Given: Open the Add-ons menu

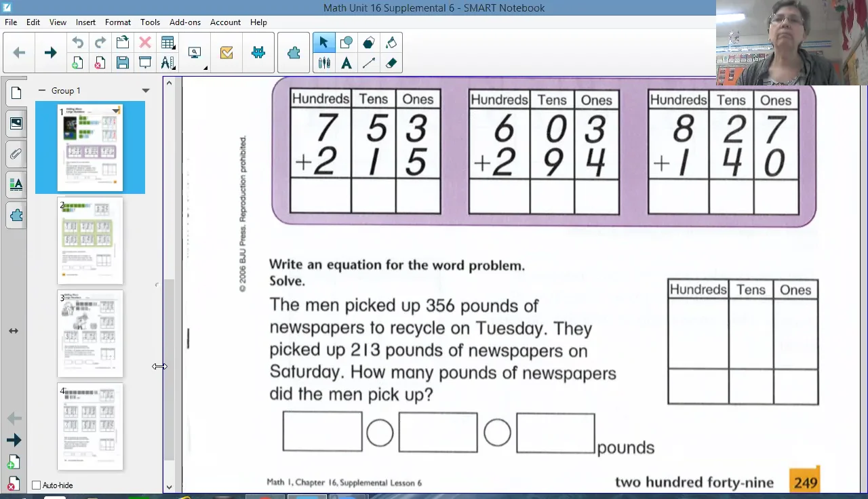Looking at the screenshot, I should point(185,22).
